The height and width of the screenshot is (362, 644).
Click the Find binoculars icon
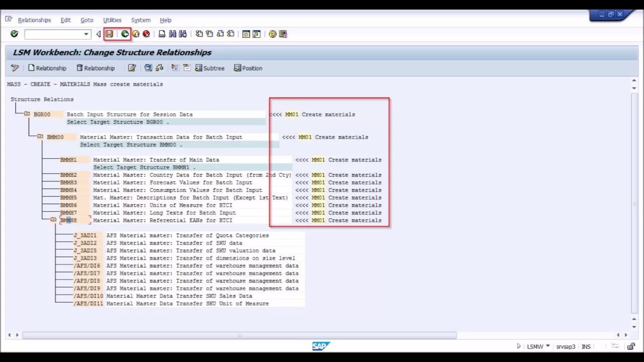point(173,34)
